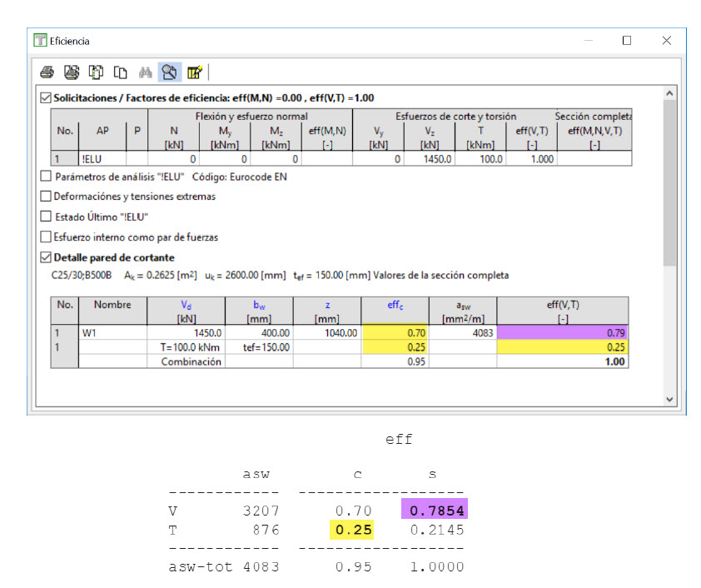The height and width of the screenshot is (588, 701).
Task: Click the yellow eff_c 0.70 cell
Action: pyautogui.click(x=395, y=332)
